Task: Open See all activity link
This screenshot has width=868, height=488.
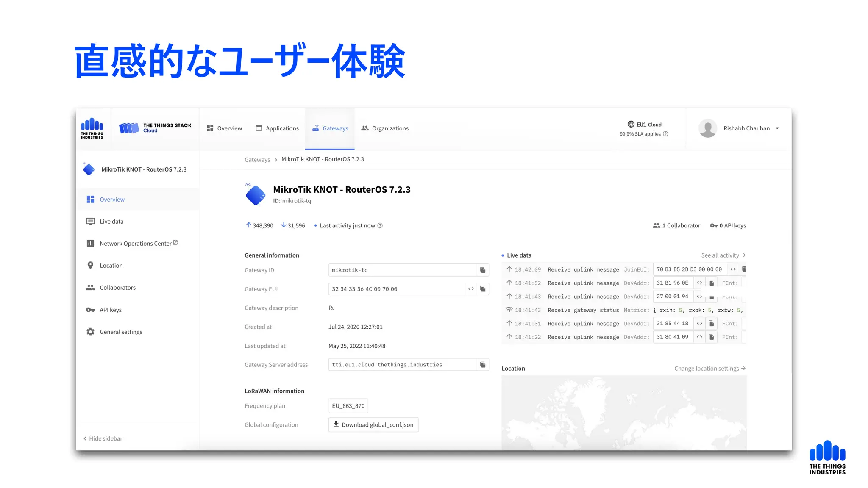Action: point(723,255)
